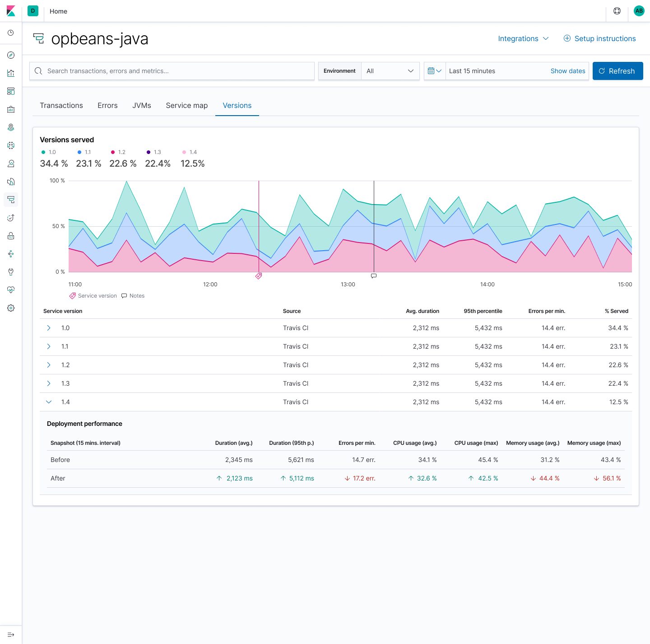Click the Setup instructions link
Screen dimensions: 650x644
[x=605, y=38]
